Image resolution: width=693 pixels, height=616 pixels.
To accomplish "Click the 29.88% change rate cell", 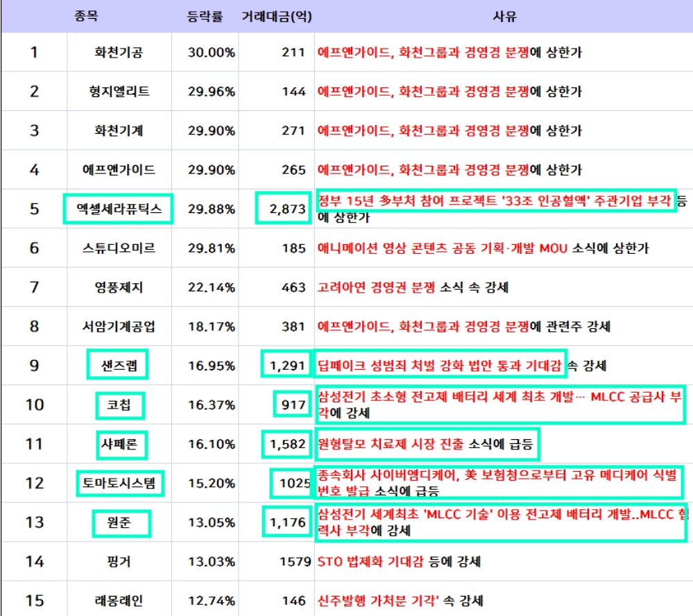I will [212, 209].
